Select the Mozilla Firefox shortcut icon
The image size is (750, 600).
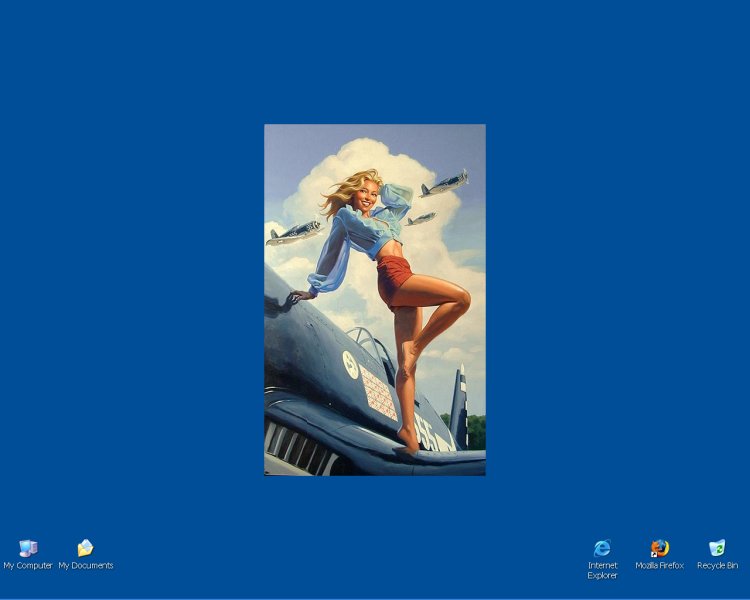pyautogui.click(x=660, y=548)
